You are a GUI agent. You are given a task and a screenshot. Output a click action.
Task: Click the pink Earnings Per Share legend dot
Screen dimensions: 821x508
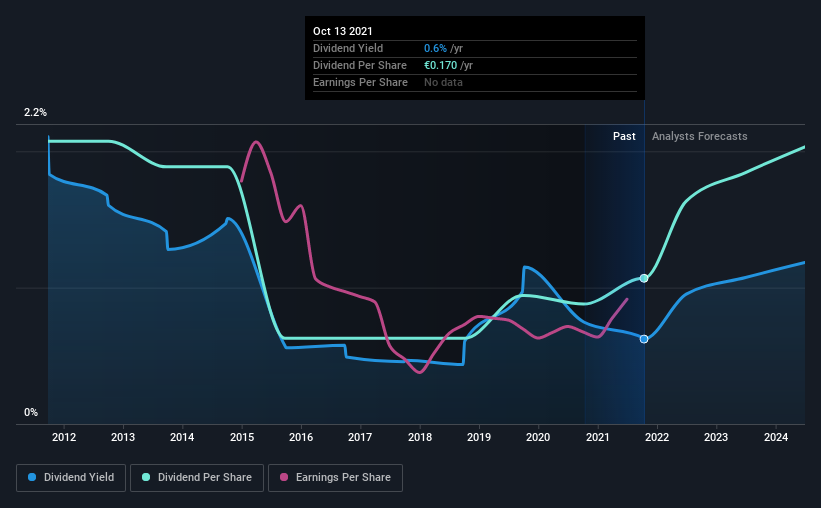[x=284, y=477]
